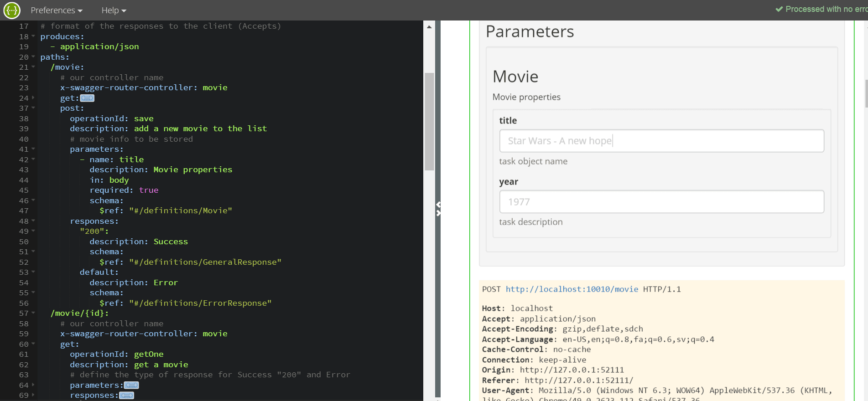Click the x-swagger-router-controller line 23
The width and height of the screenshot is (868, 401).
pos(144,87)
